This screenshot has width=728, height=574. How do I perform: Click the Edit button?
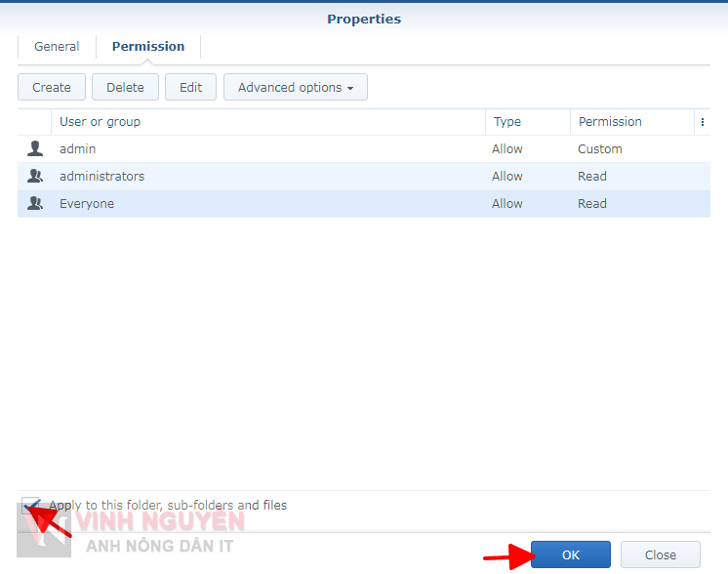190,87
